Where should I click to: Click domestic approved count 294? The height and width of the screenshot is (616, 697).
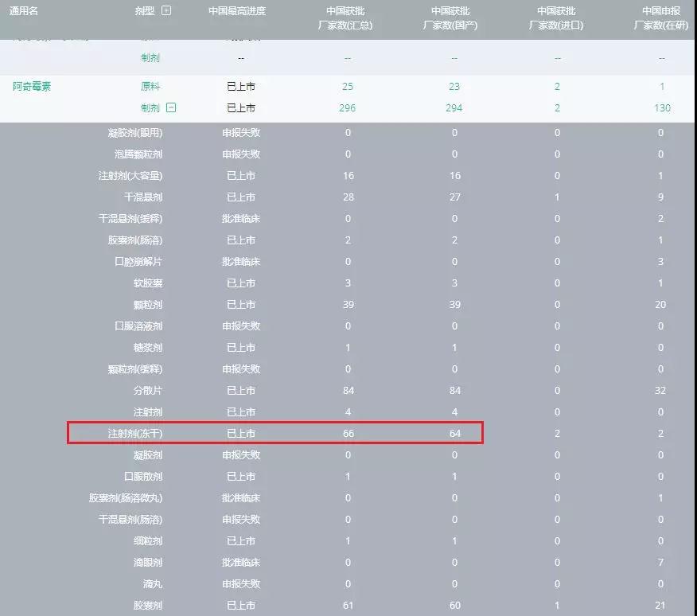[x=454, y=107]
